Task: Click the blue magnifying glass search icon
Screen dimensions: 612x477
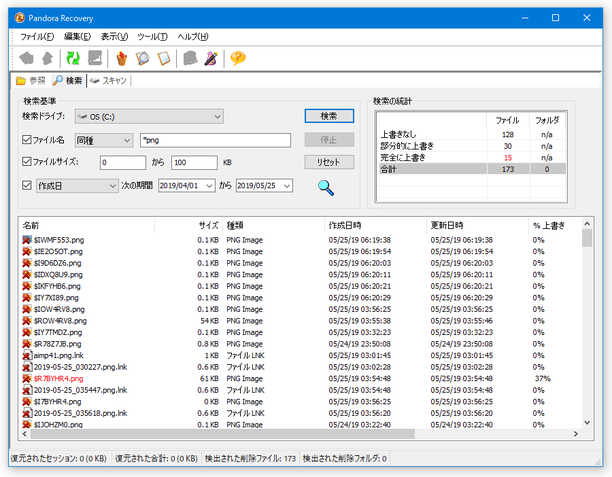Action: (326, 188)
